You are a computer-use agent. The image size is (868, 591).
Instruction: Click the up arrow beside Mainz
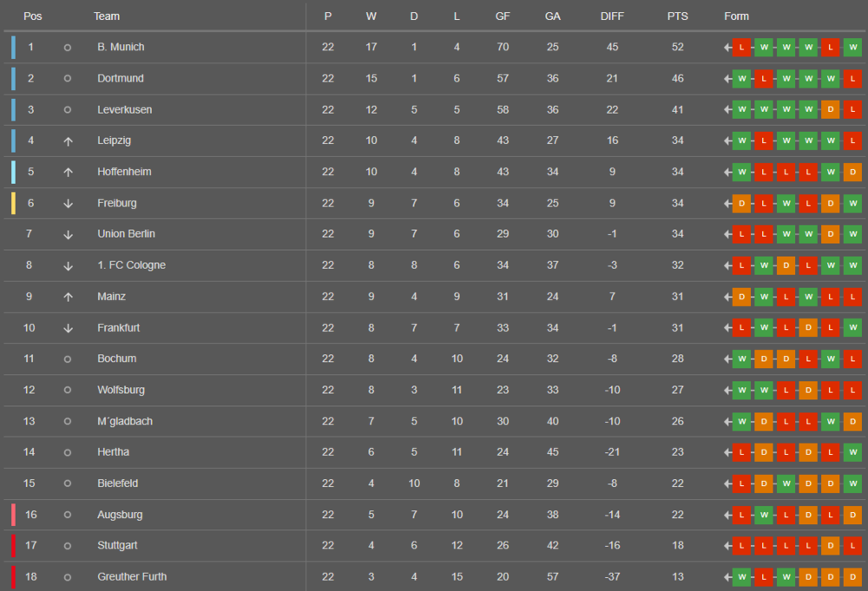(68, 297)
